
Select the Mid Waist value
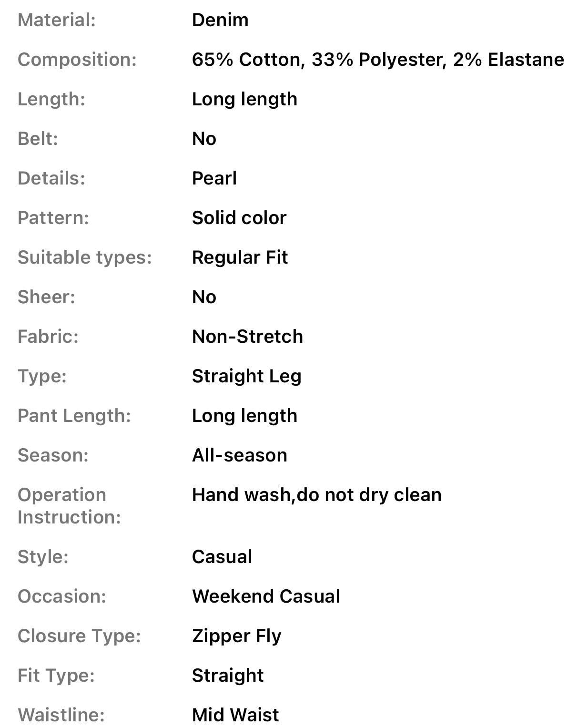point(235,715)
